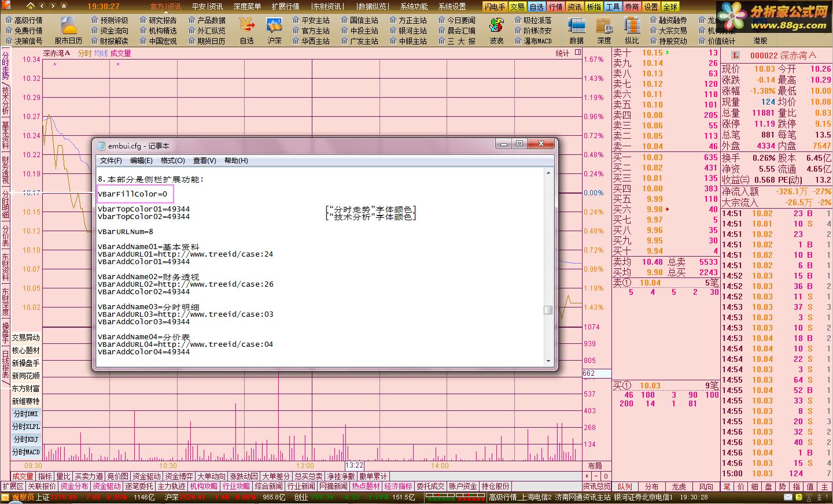Open 扩展行情 top menu

285,6
